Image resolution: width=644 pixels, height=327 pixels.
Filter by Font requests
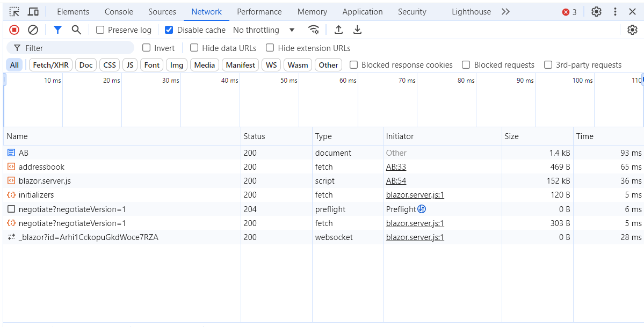151,65
